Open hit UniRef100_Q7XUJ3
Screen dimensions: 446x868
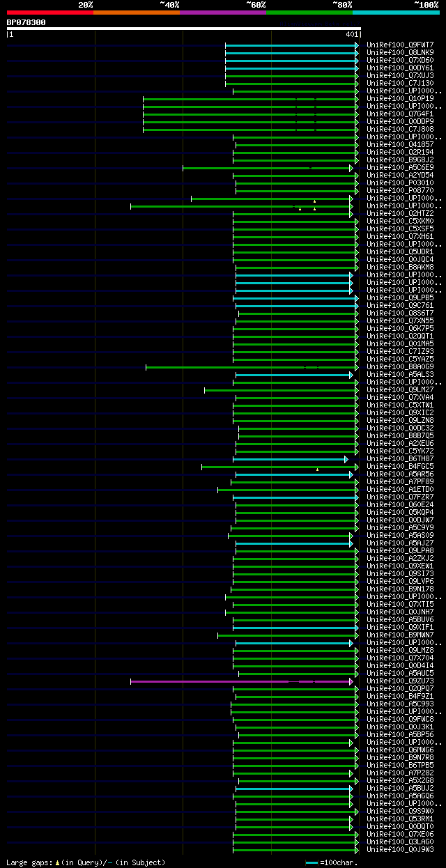(400, 75)
